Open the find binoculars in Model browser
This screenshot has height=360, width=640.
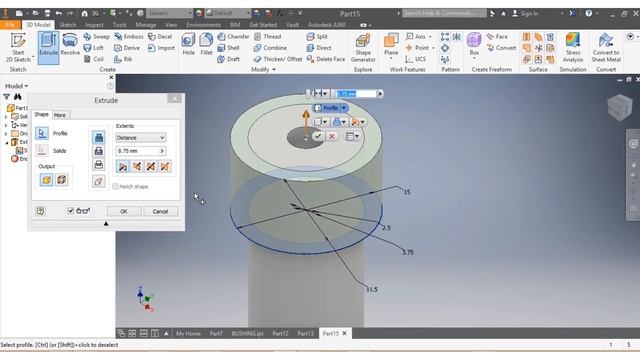point(18,97)
